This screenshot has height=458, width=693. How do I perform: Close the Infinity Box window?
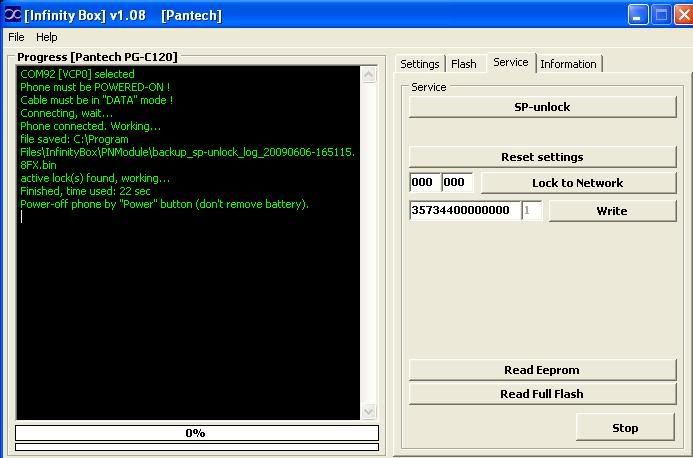coord(684,15)
